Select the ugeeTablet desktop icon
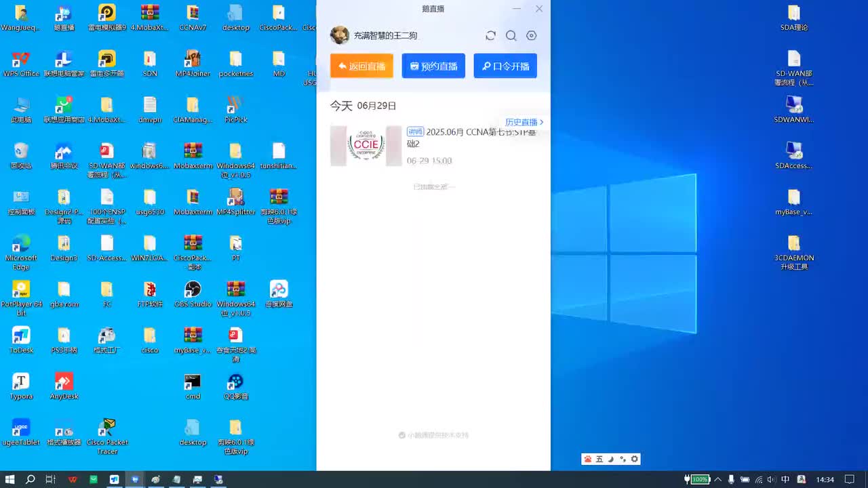The width and height of the screenshot is (868, 488). pyautogui.click(x=21, y=432)
